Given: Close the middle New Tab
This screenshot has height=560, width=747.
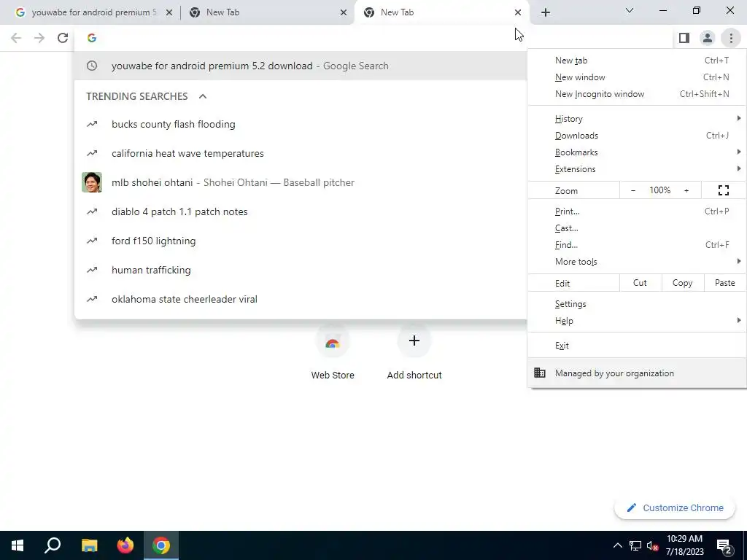Looking at the screenshot, I should point(343,12).
